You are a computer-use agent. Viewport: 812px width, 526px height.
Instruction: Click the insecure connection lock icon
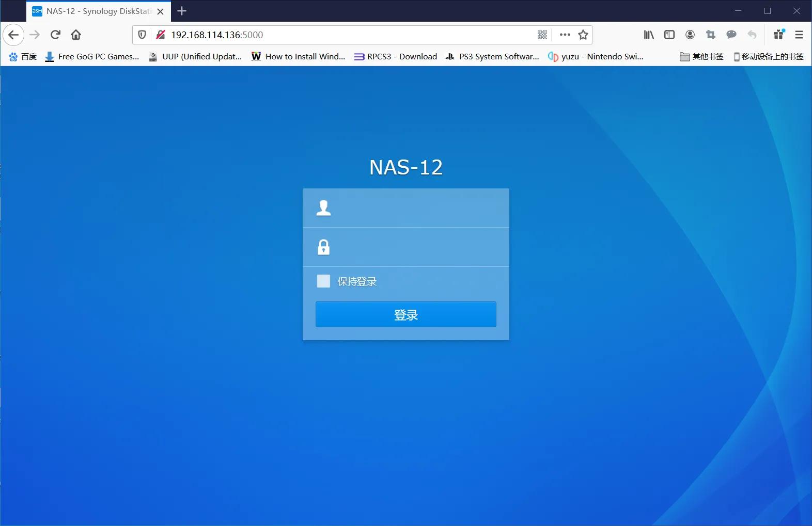coord(161,35)
